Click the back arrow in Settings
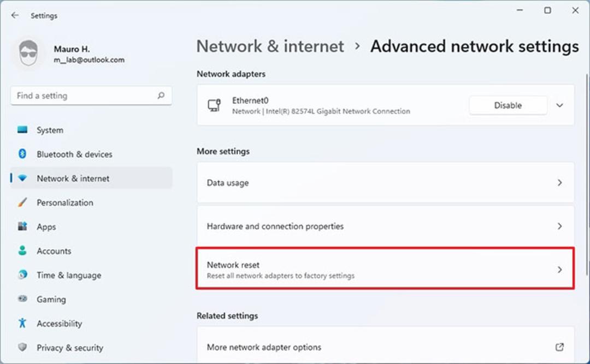 pos(15,15)
